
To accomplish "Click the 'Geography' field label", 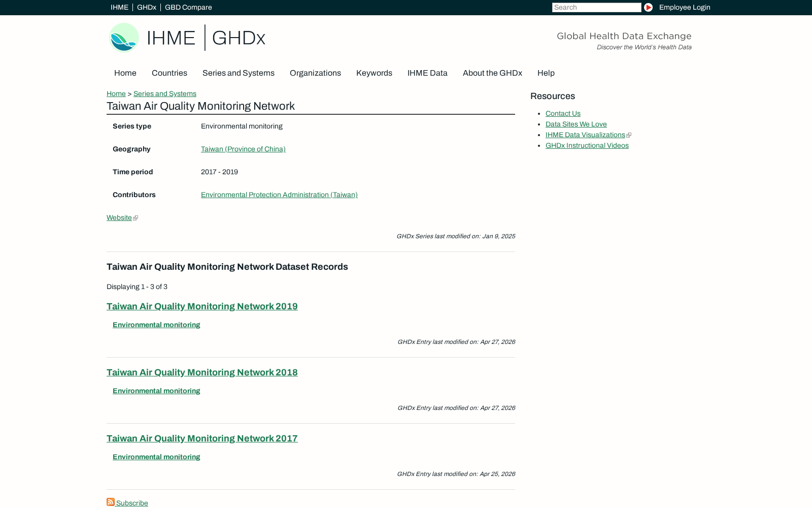I will click(131, 149).
